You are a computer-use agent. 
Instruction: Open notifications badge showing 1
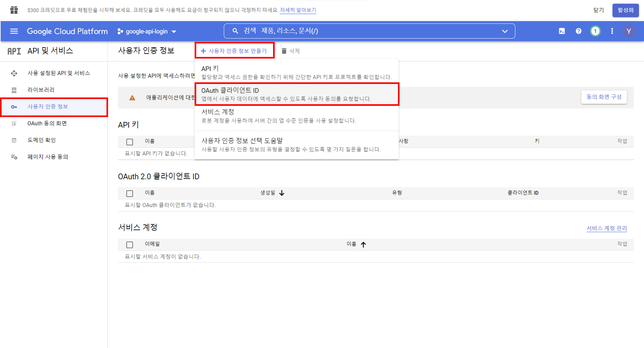(595, 31)
